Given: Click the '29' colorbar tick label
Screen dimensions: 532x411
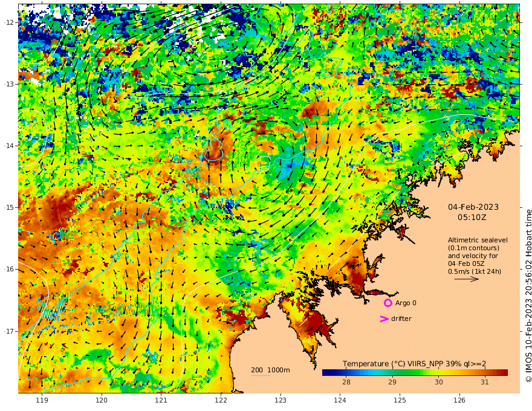Looking at the screenshot, I should [392, 382].
